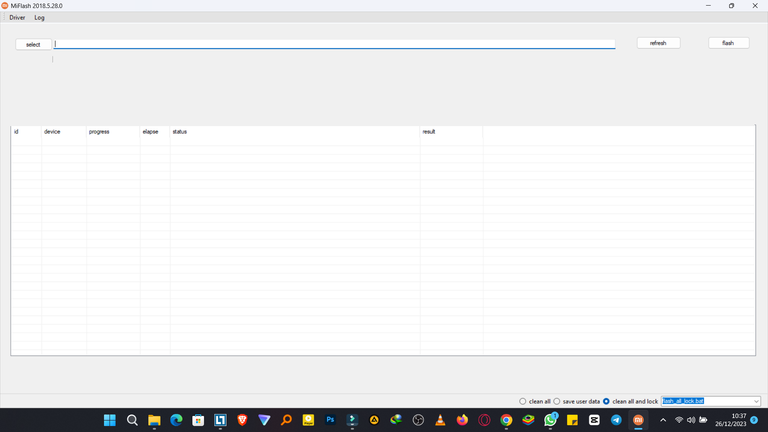Click the id column header
This screenshot has height=432, width=768.
click(x=26, y=132)
